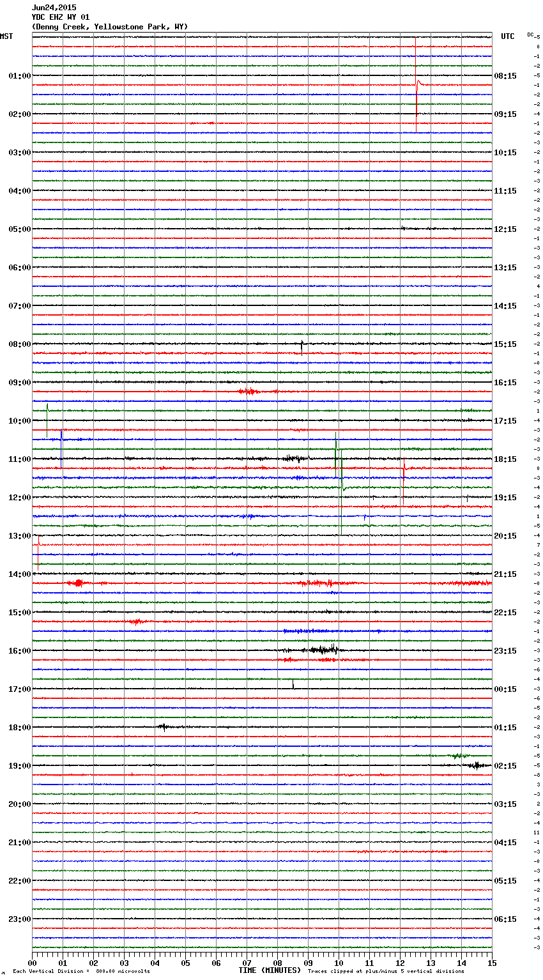
Task: Click the 18:00 MST row label
Action: click(x=19, y=727)
